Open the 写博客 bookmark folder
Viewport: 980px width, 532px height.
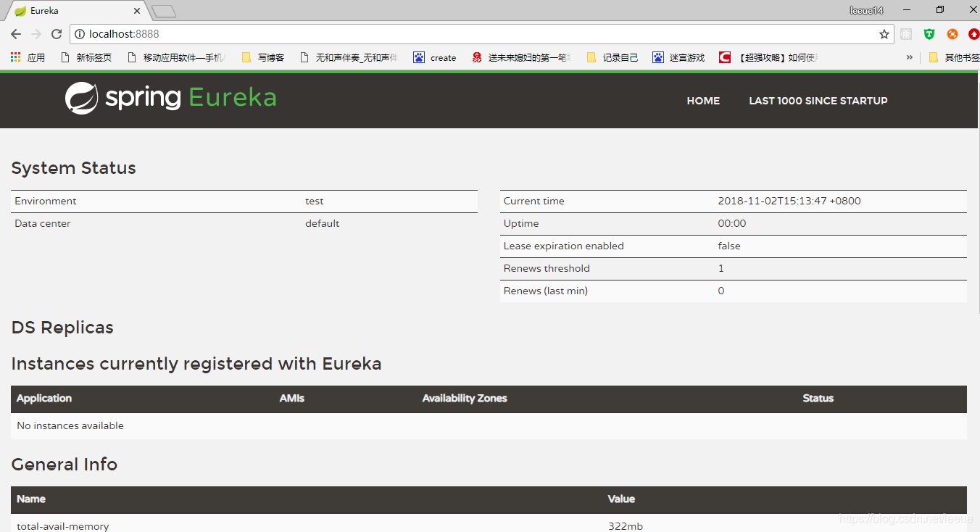(262, 57)
